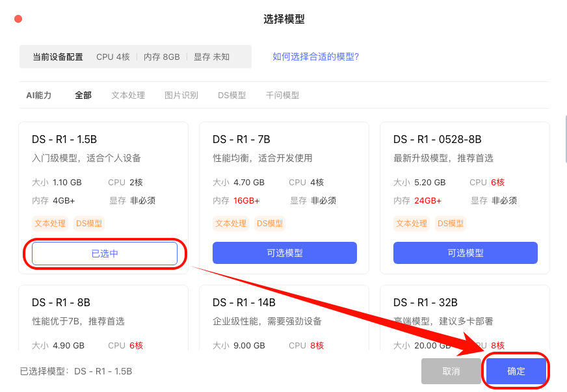Click the model list scrollbar
This screenshot has height=392, width=567.
coord(566,140)
